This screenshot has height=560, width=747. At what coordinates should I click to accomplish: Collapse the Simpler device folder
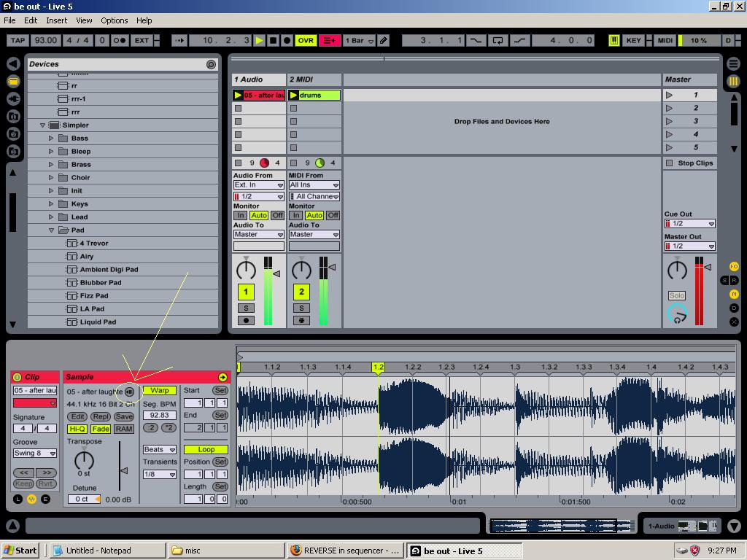pos(42,125)
